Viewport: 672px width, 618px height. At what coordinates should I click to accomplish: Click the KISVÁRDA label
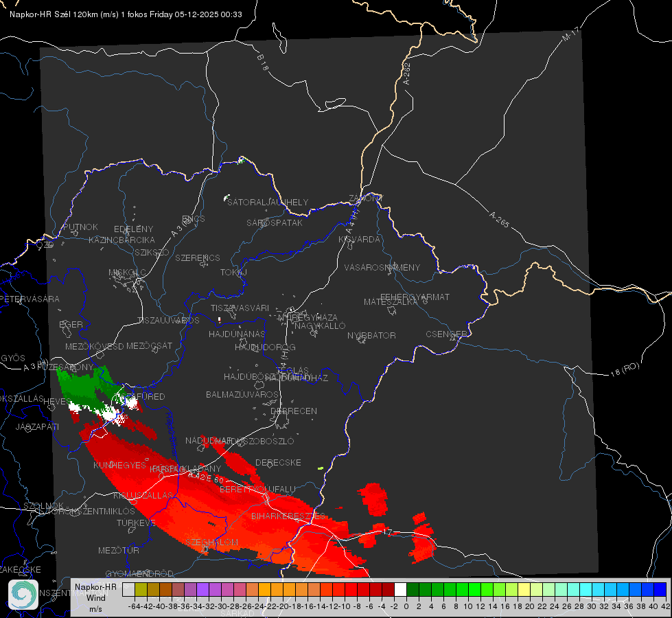(360, 240)
